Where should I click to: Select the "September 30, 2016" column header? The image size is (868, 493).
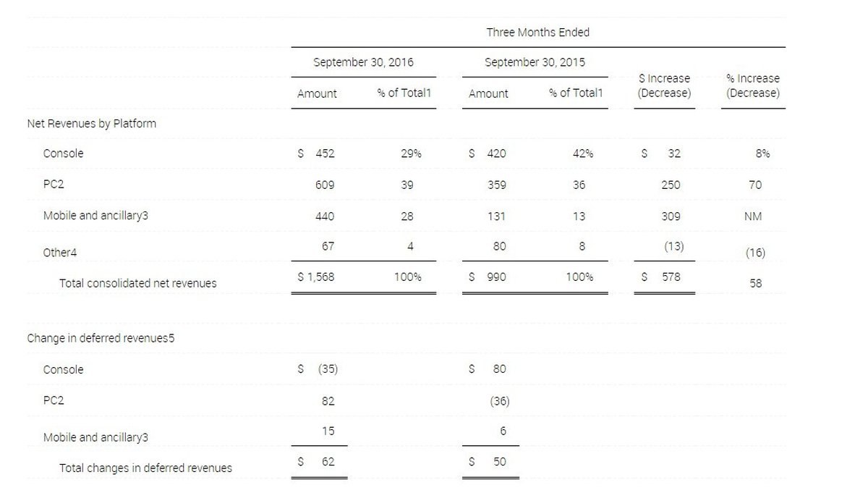pos(363,62)
